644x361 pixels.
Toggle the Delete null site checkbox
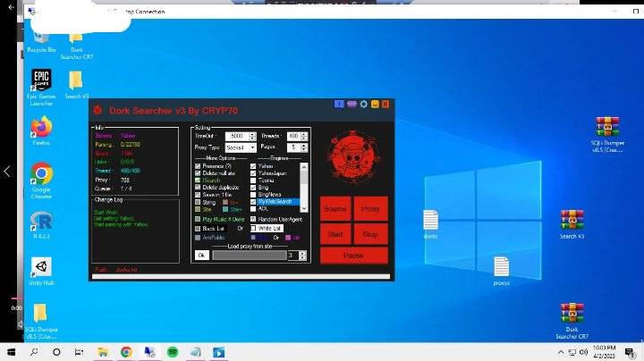pyautogui.click(x=198, y=173)
